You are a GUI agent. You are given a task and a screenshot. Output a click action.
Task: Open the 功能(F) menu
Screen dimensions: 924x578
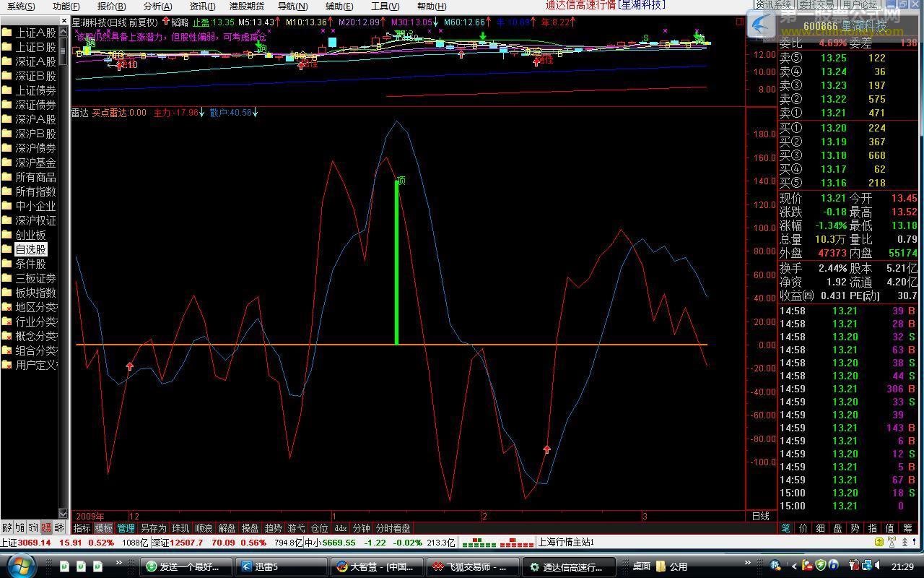point(66,7)
